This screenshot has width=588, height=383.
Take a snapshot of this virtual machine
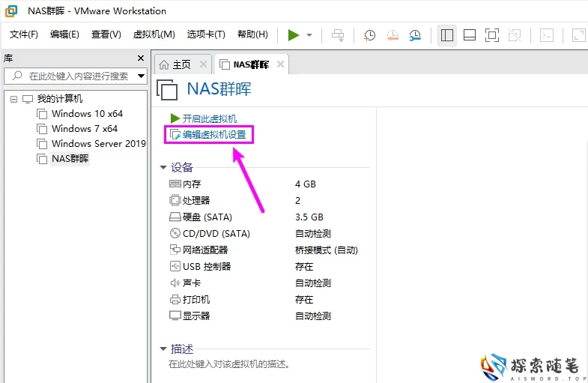[x=370, y=35]
